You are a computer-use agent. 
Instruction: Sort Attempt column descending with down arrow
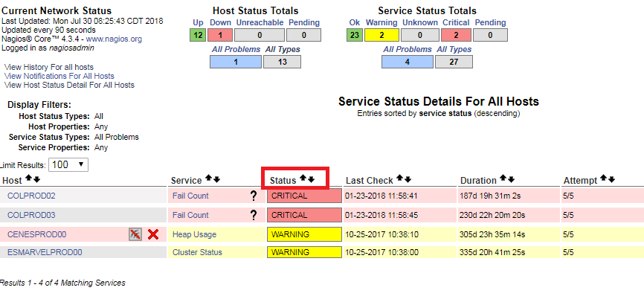pos(612,179)
